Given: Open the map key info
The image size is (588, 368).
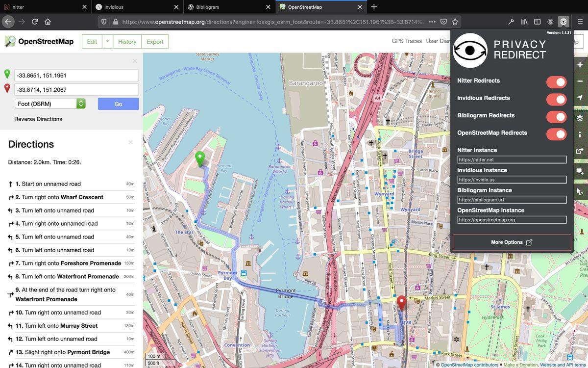Looking at the screenshot, I should tap(580, 134).
